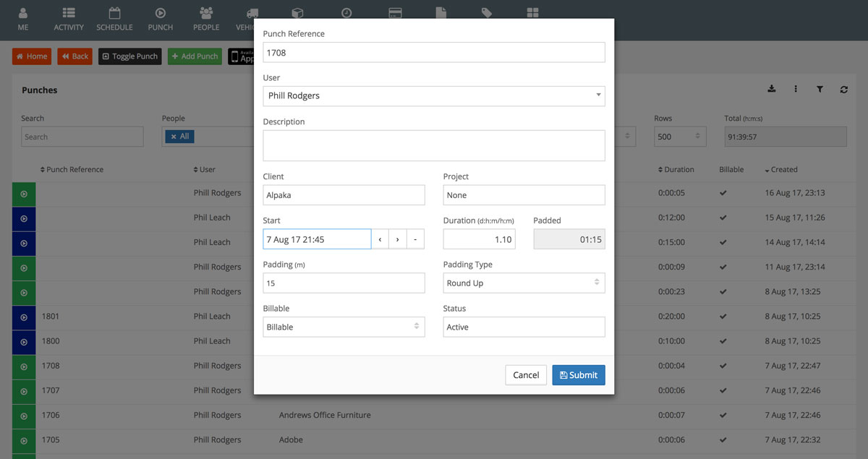The image size is (868, 459).
Task: Go to ACTIVITY in the top navigation
Action: point(69,19)
